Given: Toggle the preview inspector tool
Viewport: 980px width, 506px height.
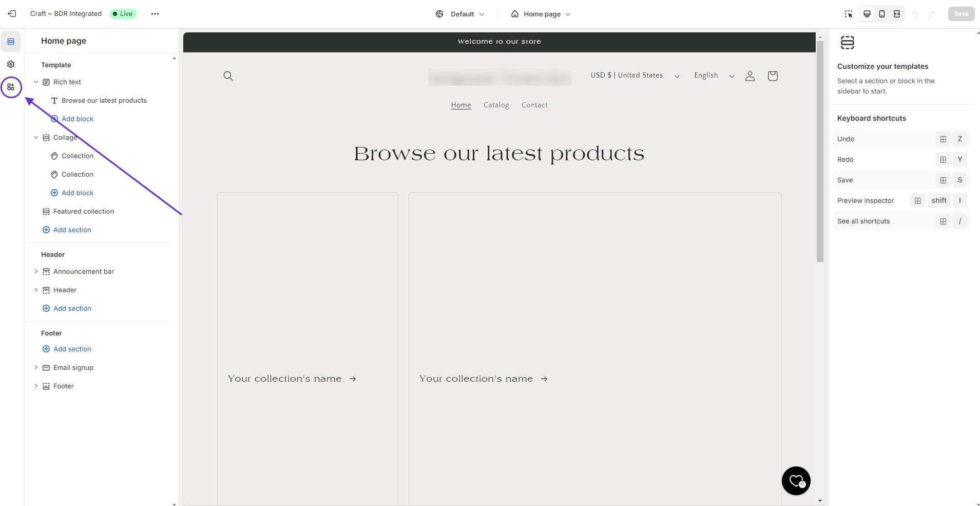Looking at the screenshot, I should 849,14.
